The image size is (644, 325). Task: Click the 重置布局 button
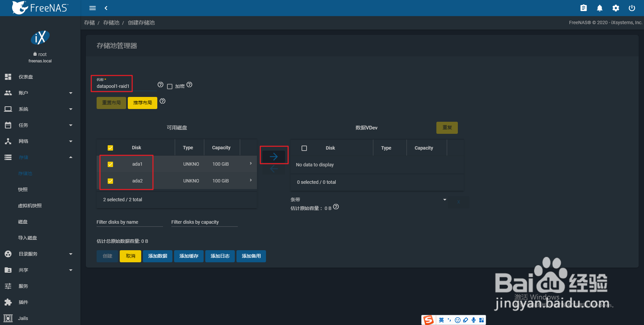click(x=111, y=103)
